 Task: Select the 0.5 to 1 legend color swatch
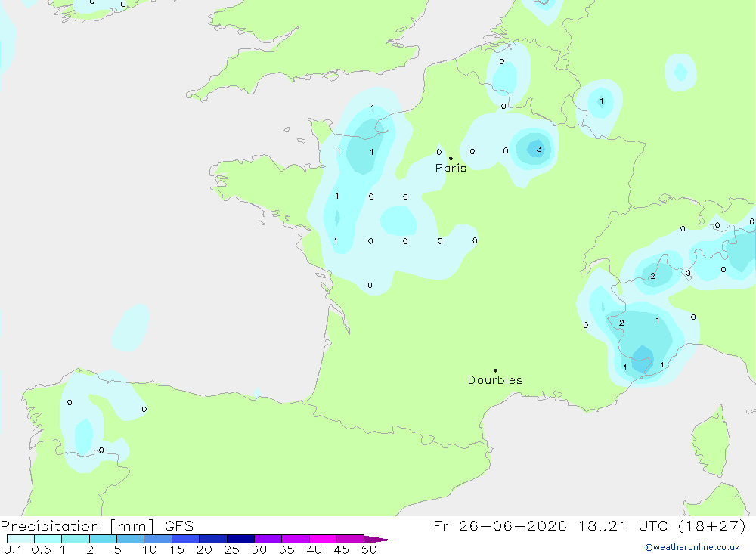tap(48, 539)
